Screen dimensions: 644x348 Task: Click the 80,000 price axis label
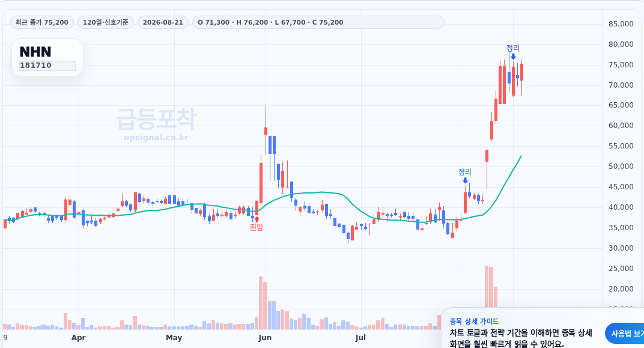(x=621, y=44)
